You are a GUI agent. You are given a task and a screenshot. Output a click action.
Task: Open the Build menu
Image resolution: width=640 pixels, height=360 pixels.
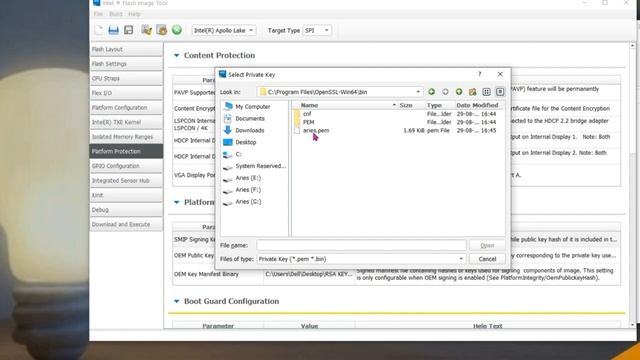coord(116,14)
